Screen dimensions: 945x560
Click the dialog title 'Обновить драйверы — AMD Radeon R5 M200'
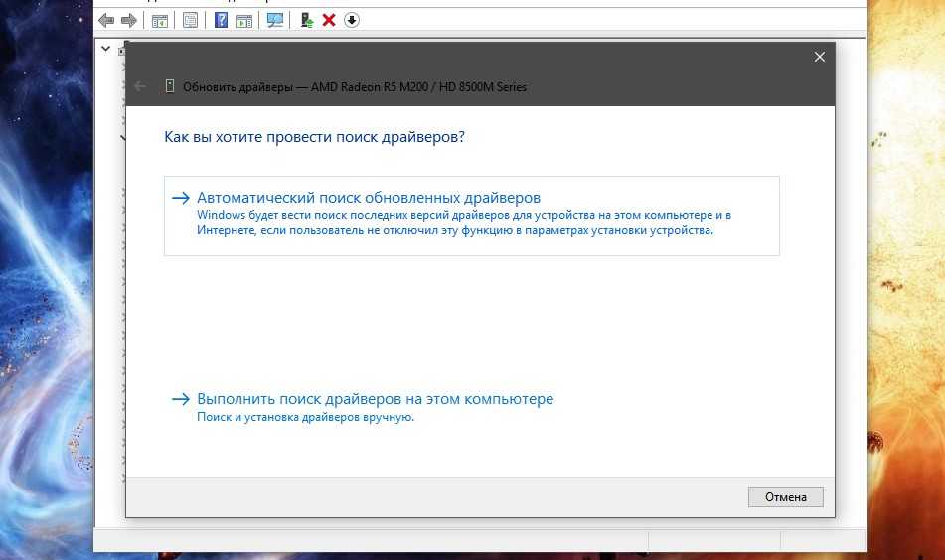355,87
